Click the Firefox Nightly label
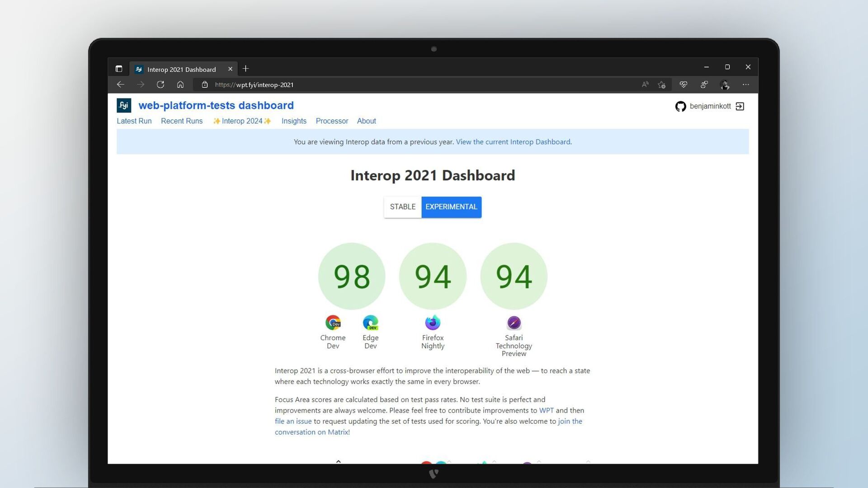 433,342
